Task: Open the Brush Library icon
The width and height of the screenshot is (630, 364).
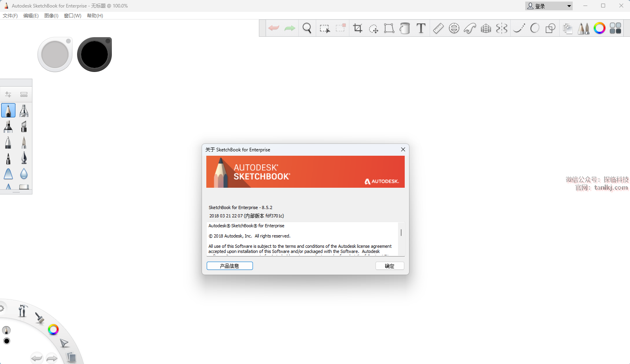Action: pyautogui.click(x=24, y=94)
